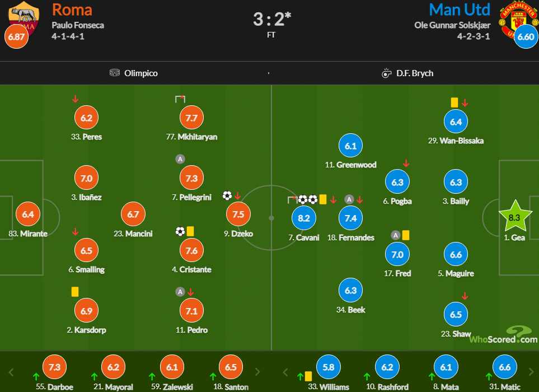This screenshot has width=539, height=392.
Task: Click Cavani's 8.2 rating circle
Action: pyautogui.click(x=303, y=218)
